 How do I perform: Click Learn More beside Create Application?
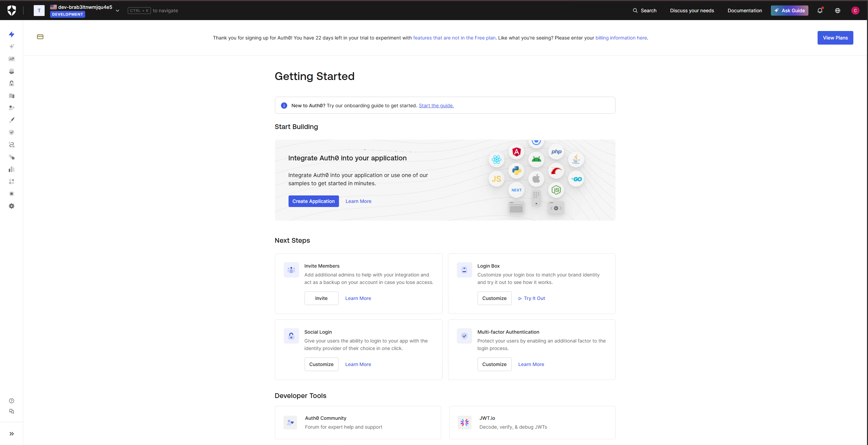pos(358,201)
